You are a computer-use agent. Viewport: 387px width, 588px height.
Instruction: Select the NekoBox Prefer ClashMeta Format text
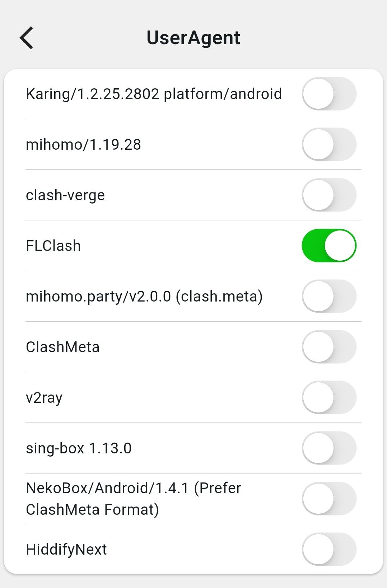(134, 499)
